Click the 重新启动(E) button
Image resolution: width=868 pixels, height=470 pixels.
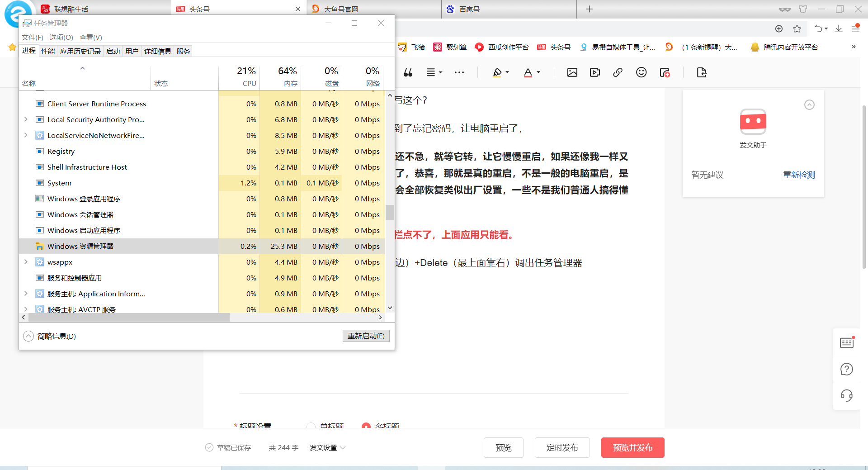(x=366, y=336)
